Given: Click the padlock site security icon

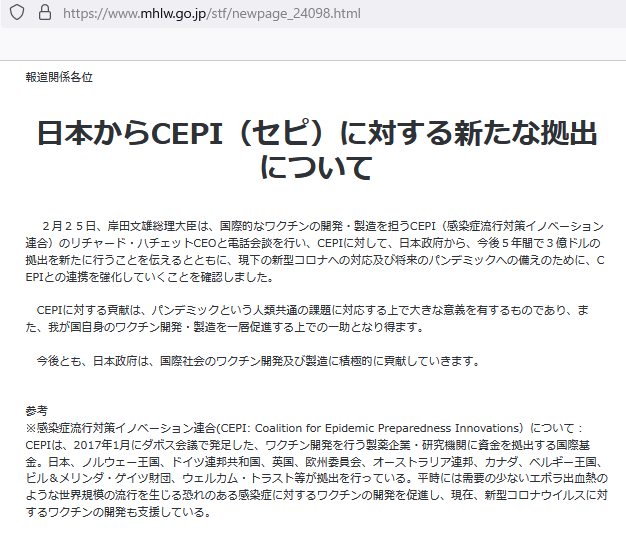Looking at the screenshot, I should 45,12.
